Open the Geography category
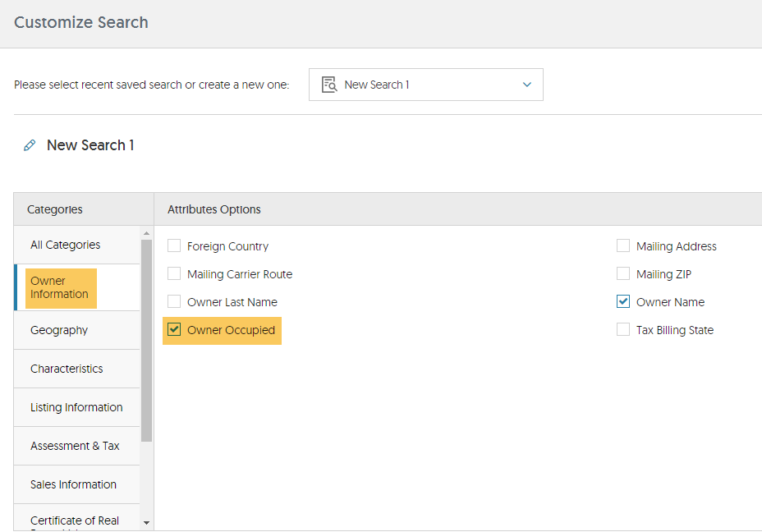The height and width of the screenshot is (532, 762). [x=77, y=330]
